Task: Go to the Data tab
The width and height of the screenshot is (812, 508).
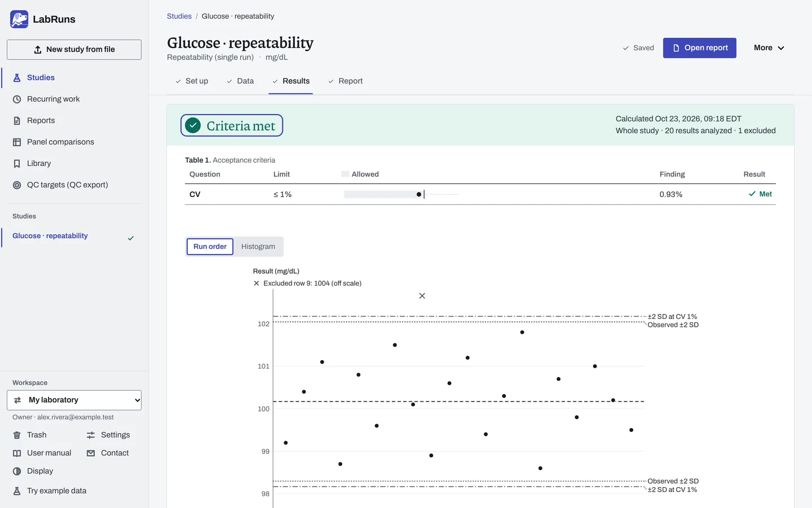Action: click(x=240, y=81)
